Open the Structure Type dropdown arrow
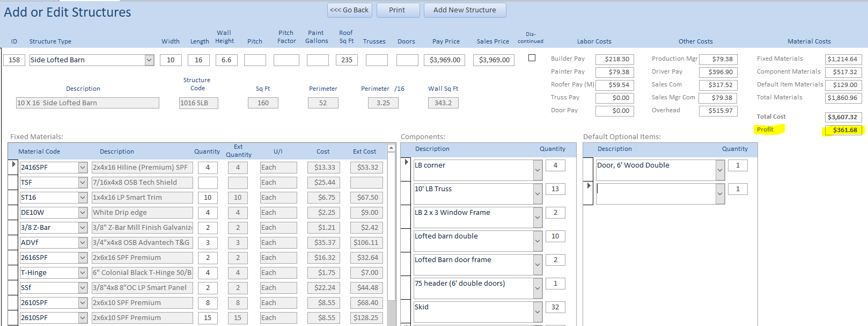This screenshot has height=326, width=868. [x=149, y=60]
